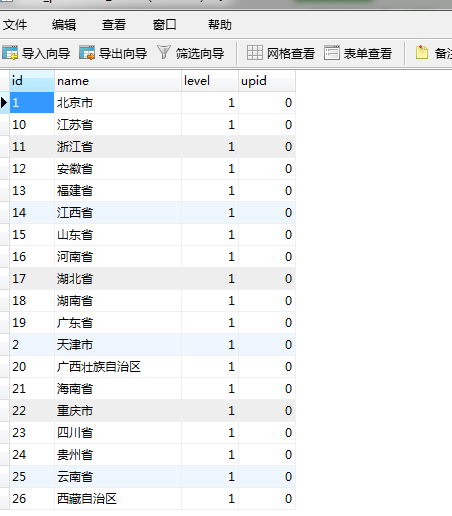Switch to 网格查看 grid view icon

coord(255,53)
